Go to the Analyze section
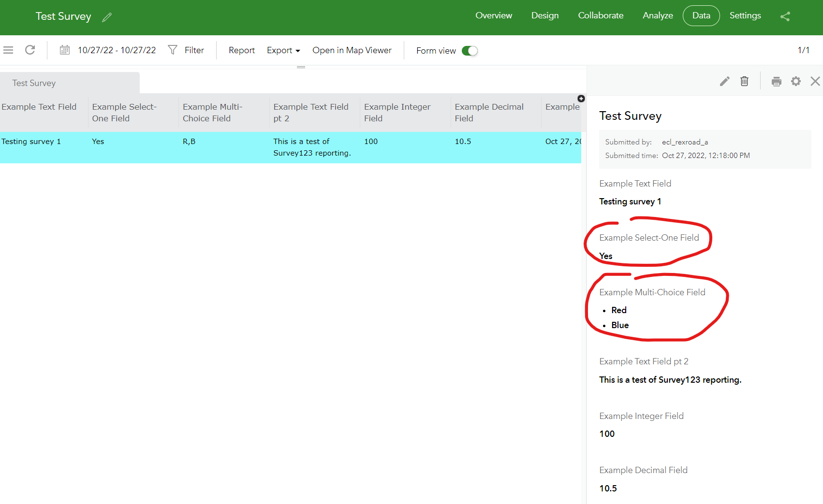The image size is (823, 504). (658, 15)
